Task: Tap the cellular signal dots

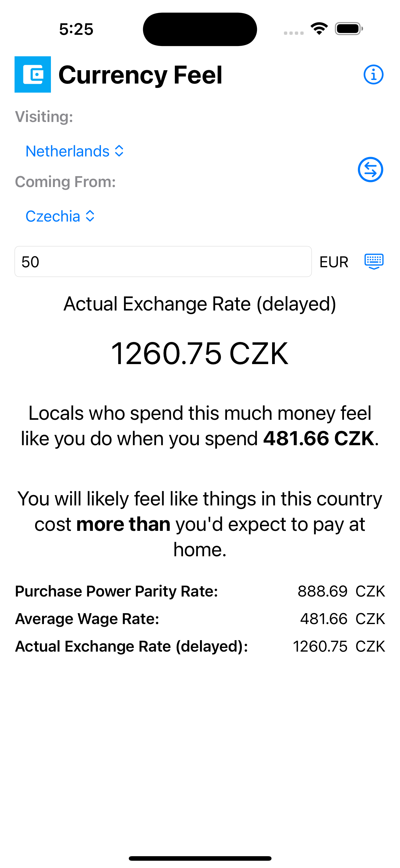Action: pos(293,33)
